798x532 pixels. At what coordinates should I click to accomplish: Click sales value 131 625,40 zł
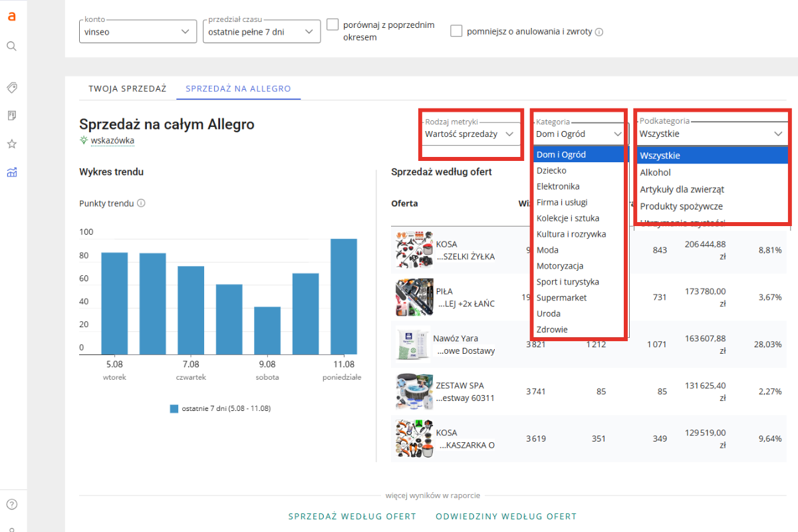pos(705,392)
